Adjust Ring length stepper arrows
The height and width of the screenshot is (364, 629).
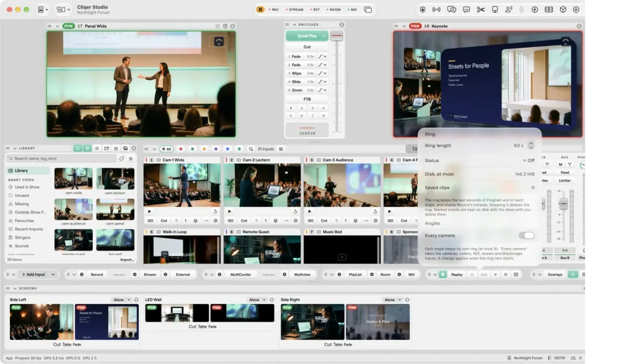(x=531, y=145)
